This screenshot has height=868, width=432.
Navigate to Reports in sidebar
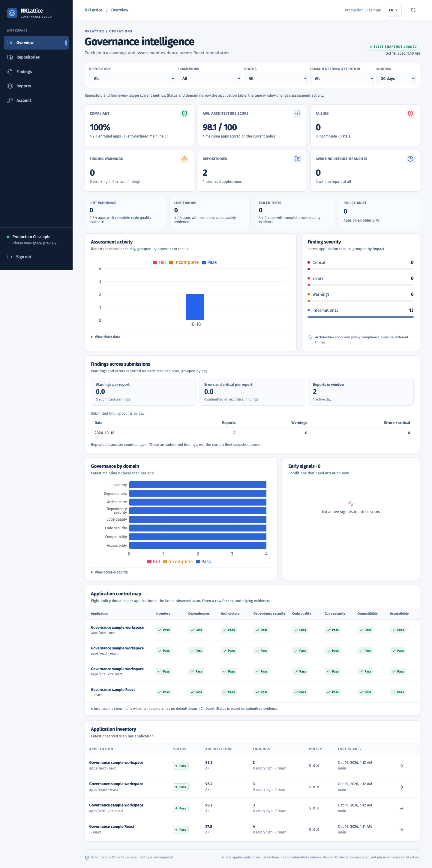click(36, 86)
